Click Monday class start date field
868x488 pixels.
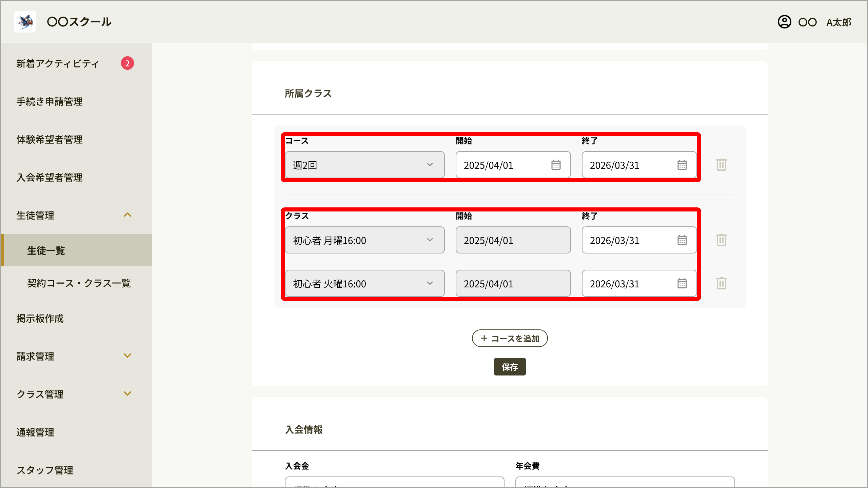point(513,240)
